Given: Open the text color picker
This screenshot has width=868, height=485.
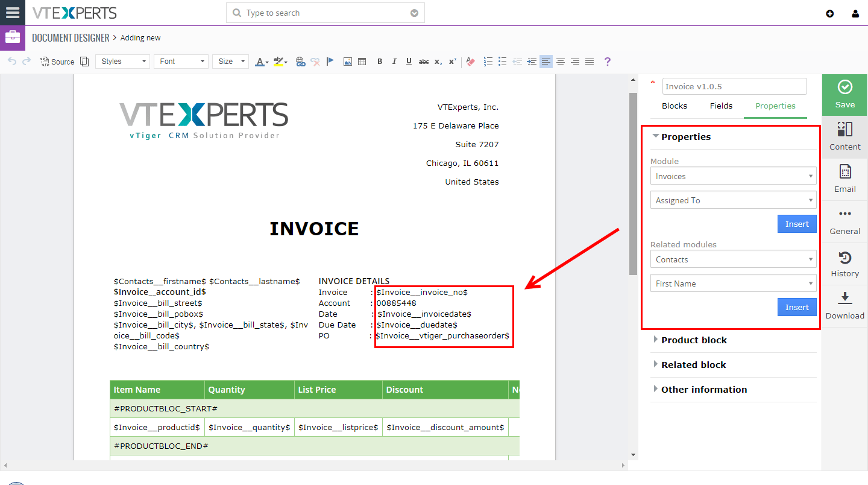Looking at the screenshot, I should coord(260,61).
